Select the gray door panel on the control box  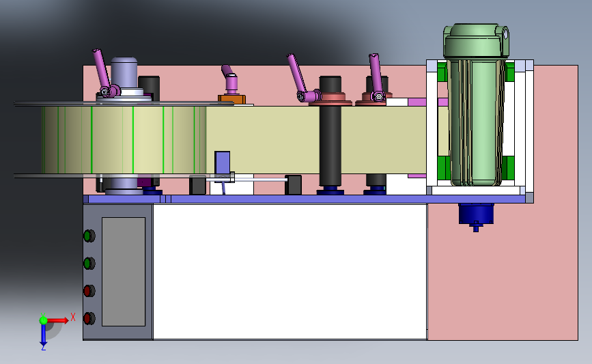click(124, 272)
